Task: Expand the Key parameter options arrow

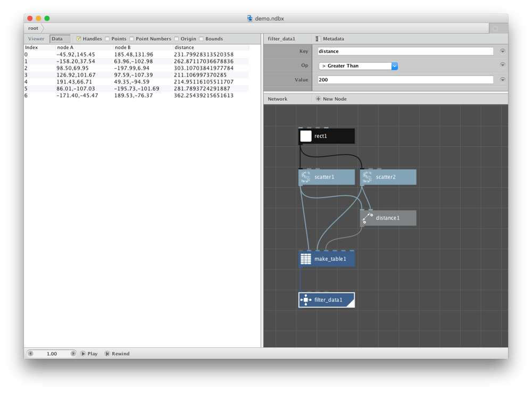Action: tap(503, 51)
